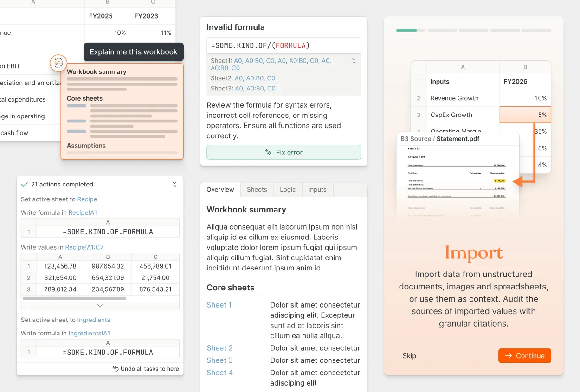Collapse the 21 actions completed panel

click(x=174, y=185)
